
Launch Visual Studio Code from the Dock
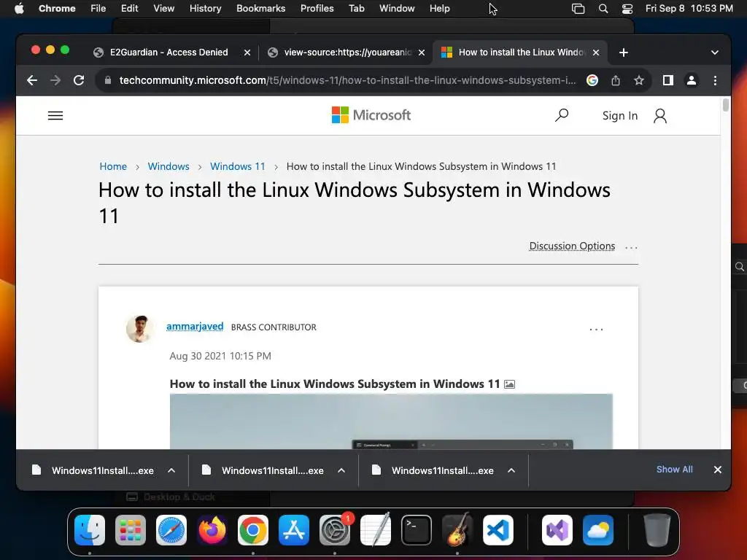(498, 530)
